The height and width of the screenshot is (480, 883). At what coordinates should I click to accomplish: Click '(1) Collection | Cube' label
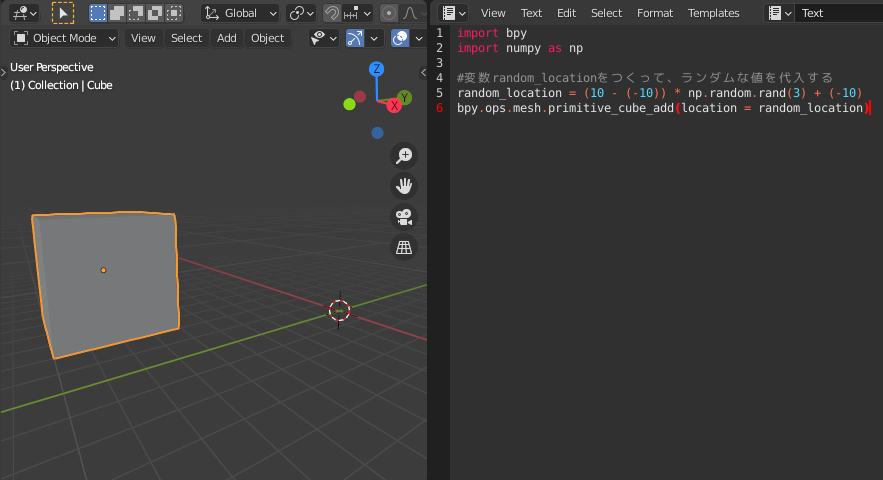pos(61,85)
